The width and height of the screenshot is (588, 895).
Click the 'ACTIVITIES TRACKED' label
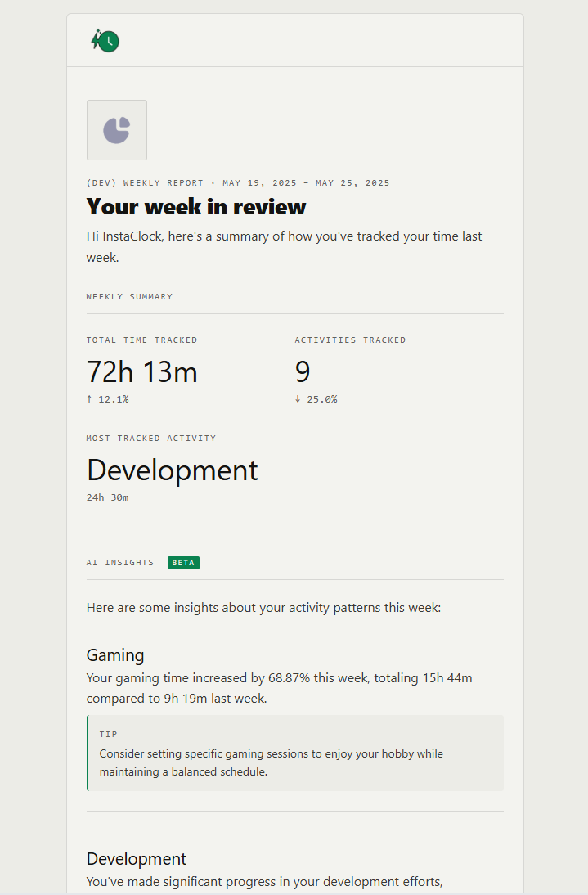(350, 340)
